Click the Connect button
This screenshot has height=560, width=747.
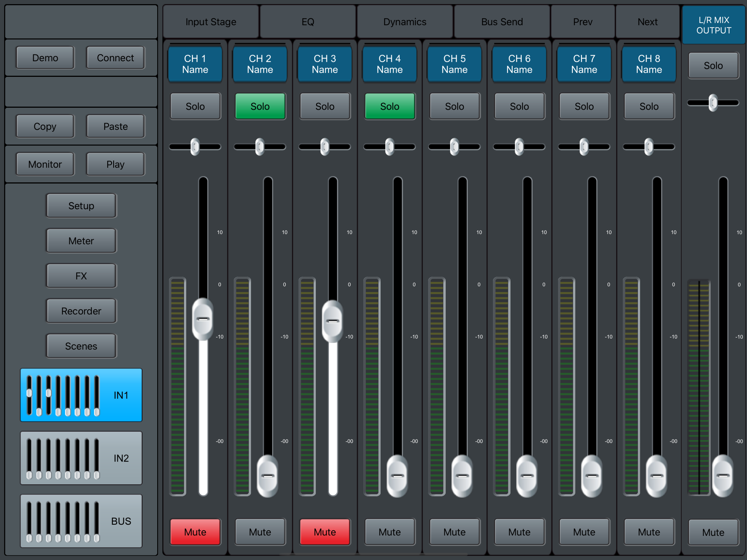pyautogui.click(x=115, y=58)
